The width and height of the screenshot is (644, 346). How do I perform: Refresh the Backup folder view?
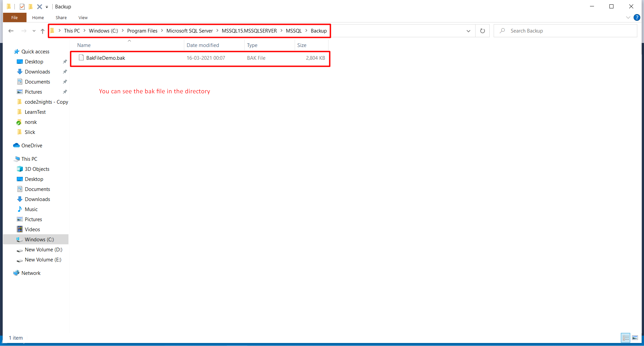coord(482,31)
